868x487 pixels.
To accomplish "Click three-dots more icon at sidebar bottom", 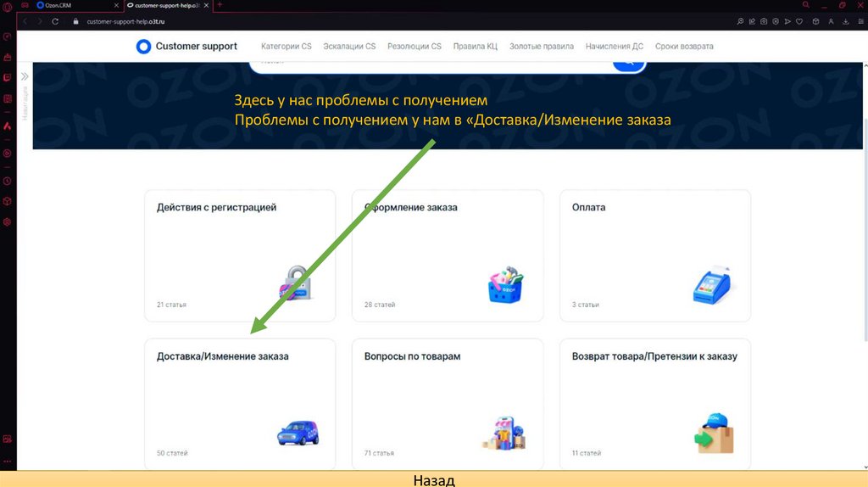I will coord(7,461).
